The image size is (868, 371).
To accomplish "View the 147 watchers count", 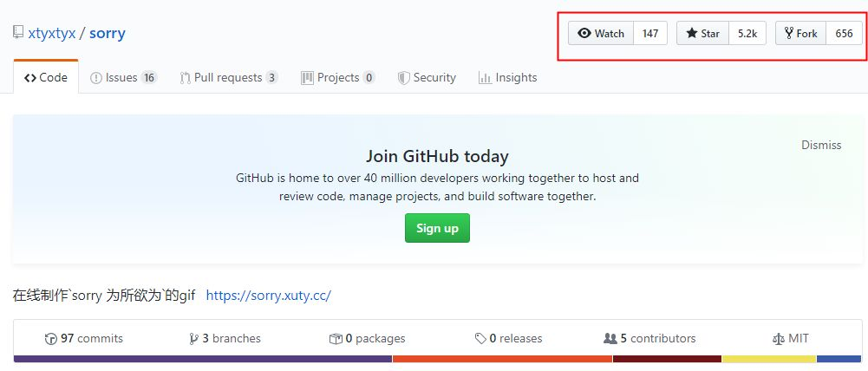I will click(650, 33).
